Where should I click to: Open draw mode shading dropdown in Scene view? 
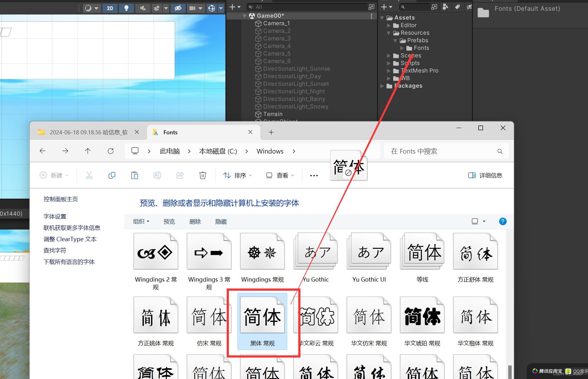point(92,8)
